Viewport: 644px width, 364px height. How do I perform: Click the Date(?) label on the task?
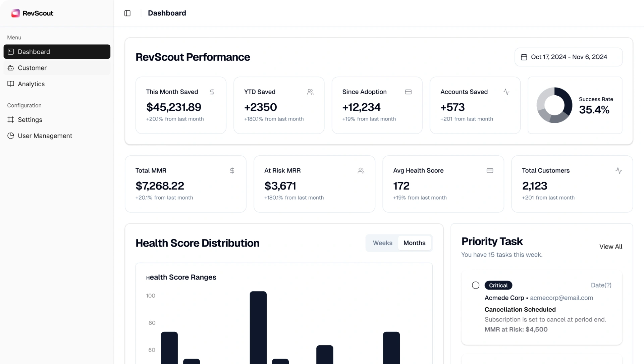tap(601, 285)
